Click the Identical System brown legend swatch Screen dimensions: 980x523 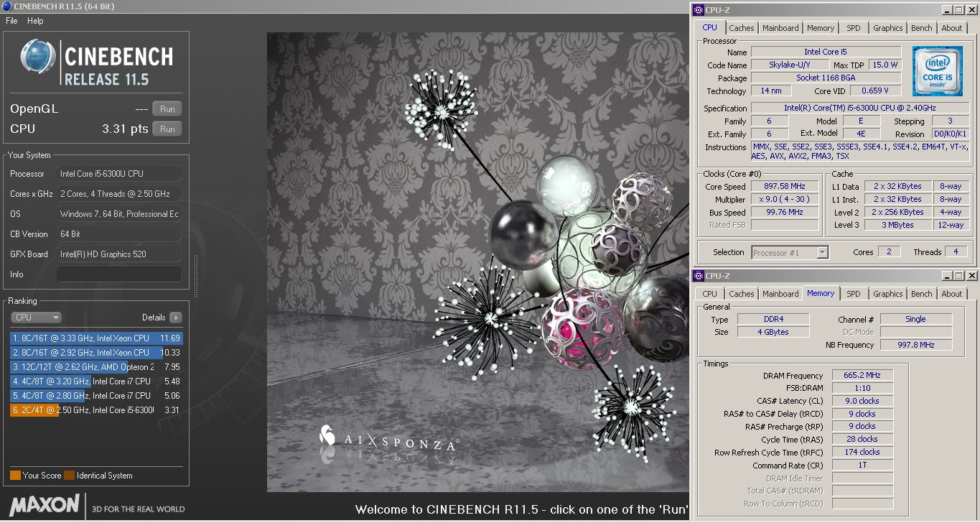[x=69, y=475]
